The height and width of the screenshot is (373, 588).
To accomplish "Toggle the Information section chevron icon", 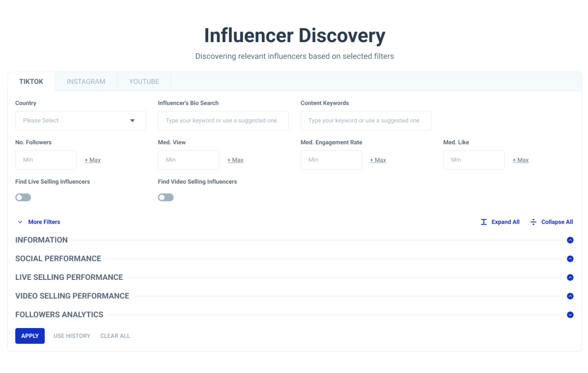I will [570, 240].
